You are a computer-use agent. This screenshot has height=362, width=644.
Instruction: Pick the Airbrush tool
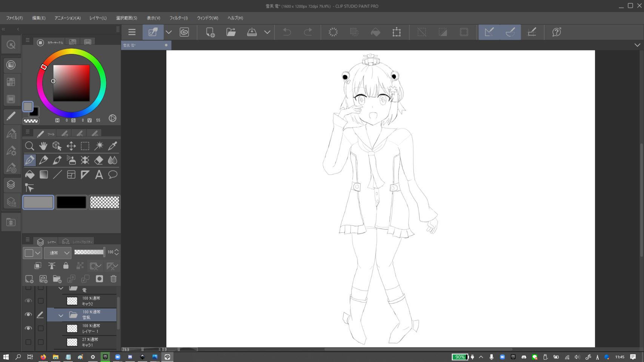coord(71,160)
